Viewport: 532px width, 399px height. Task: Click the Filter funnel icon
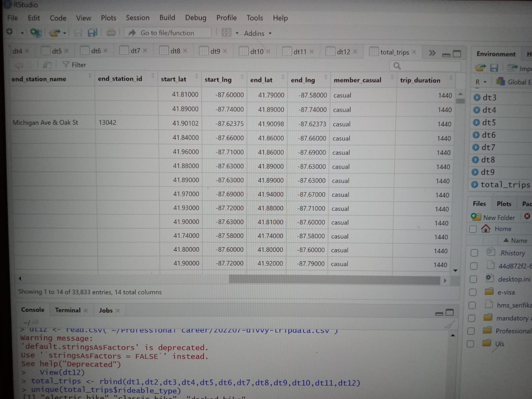pyautogui.click(x=66, y=64)
